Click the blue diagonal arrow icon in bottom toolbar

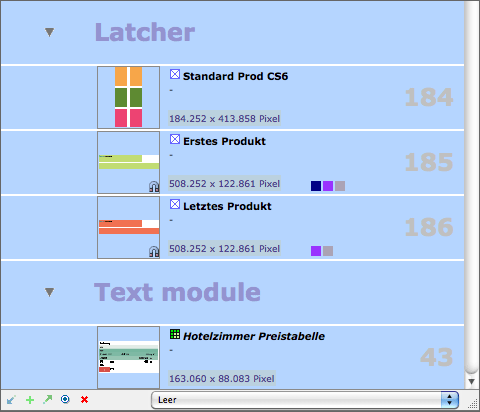pos(11,399)
